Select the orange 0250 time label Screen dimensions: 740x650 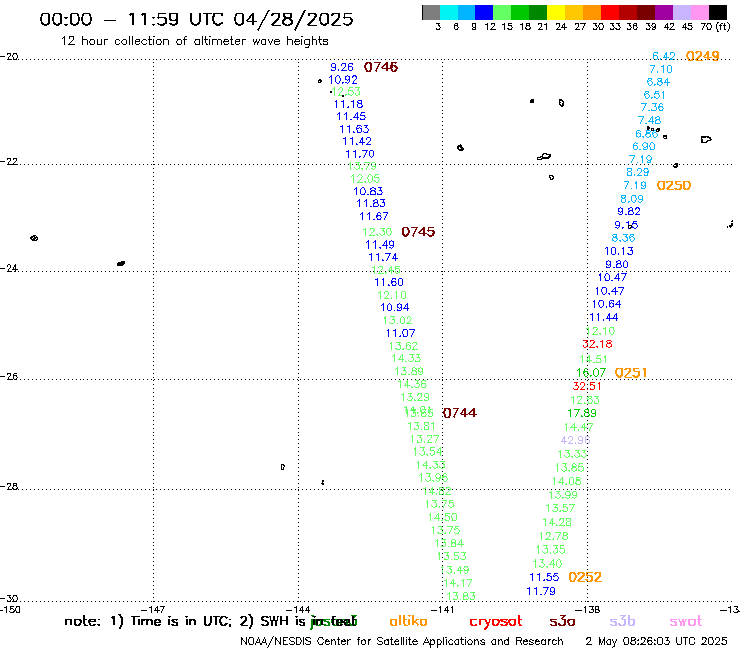click(674, 186)
